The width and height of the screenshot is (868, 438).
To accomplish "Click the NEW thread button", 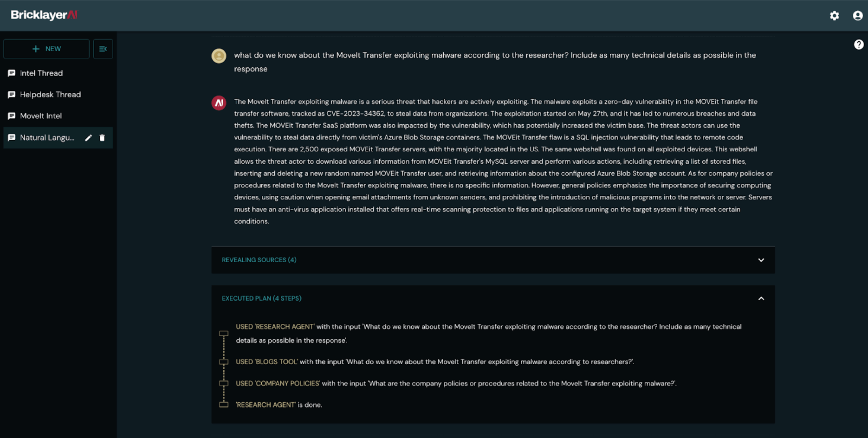I will (46, 48).
